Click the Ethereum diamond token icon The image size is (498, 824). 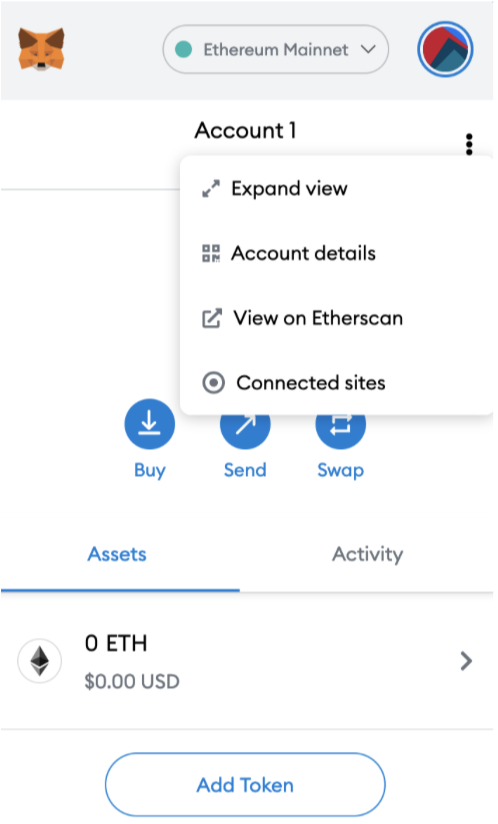pos(39,661)
